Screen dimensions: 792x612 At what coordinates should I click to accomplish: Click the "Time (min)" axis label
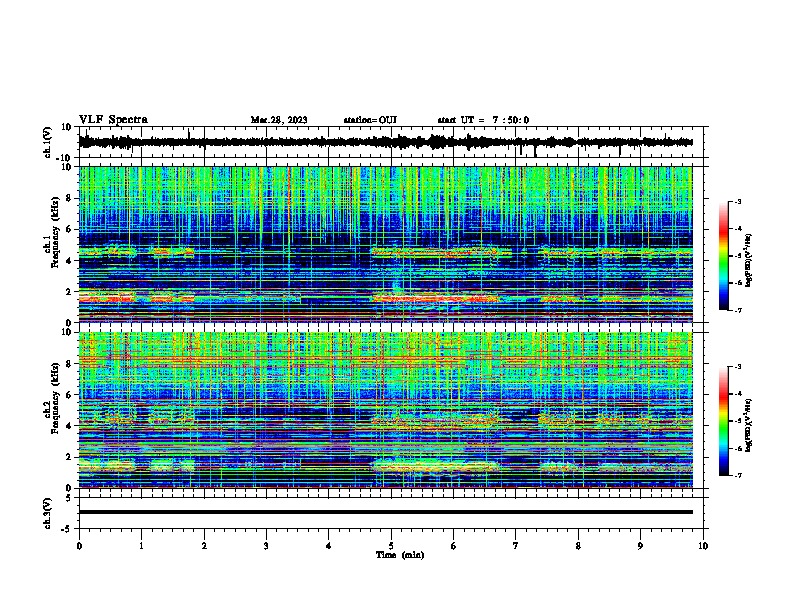point(400,555)
